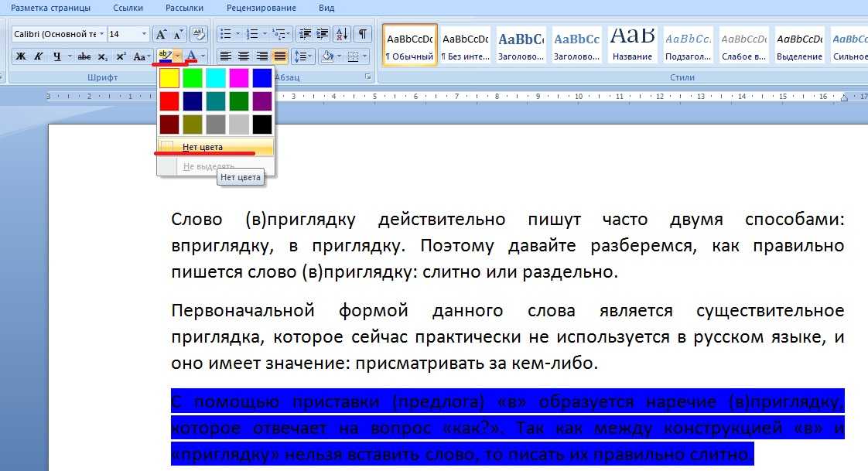Apply strikethrough formatting
868x471 pixels.
click(84, 56)
